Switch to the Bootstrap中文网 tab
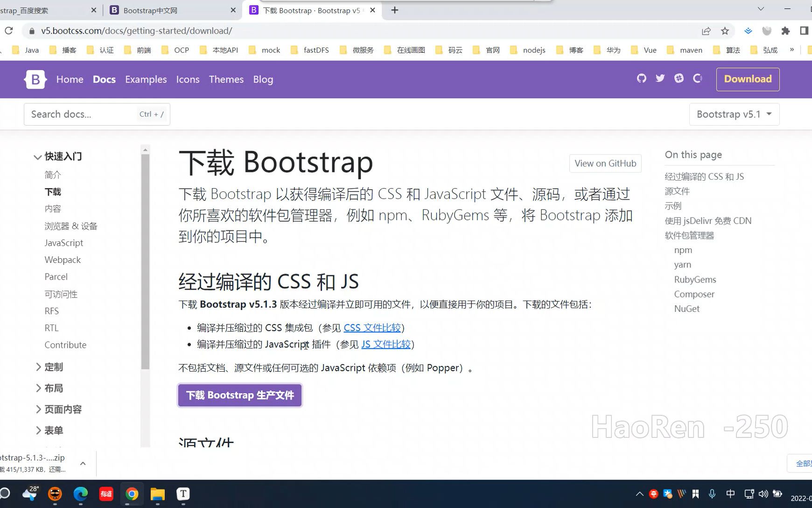 point(173,10)
